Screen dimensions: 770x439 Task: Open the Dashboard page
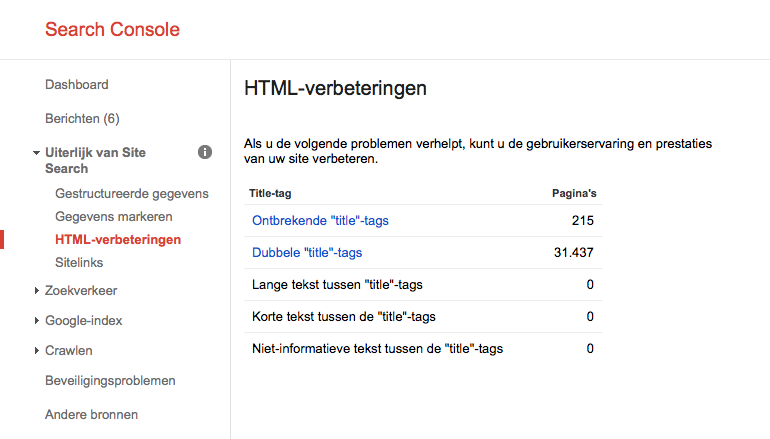(77, 85)
